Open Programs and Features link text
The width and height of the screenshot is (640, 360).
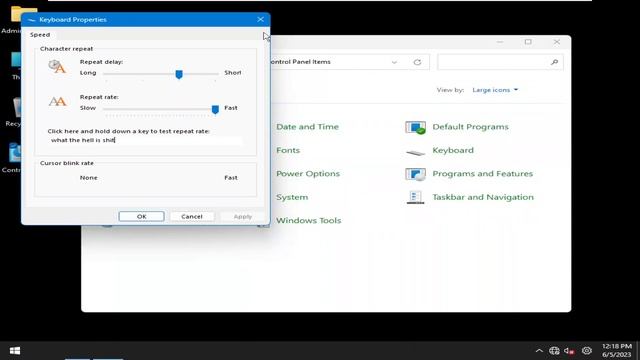[x=482, y=173]
